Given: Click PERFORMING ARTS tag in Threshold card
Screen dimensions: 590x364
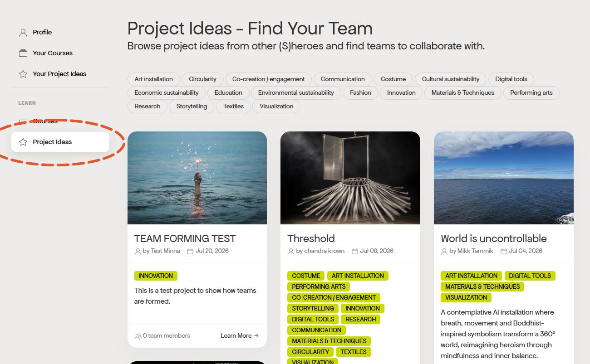Looking at the screenshot, I should [x=319, y=286].
